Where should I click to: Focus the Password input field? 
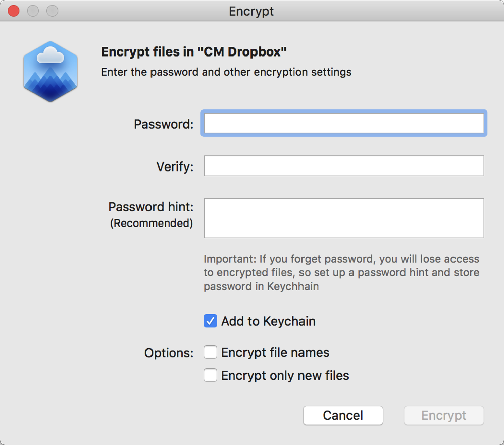pos(343,124)
